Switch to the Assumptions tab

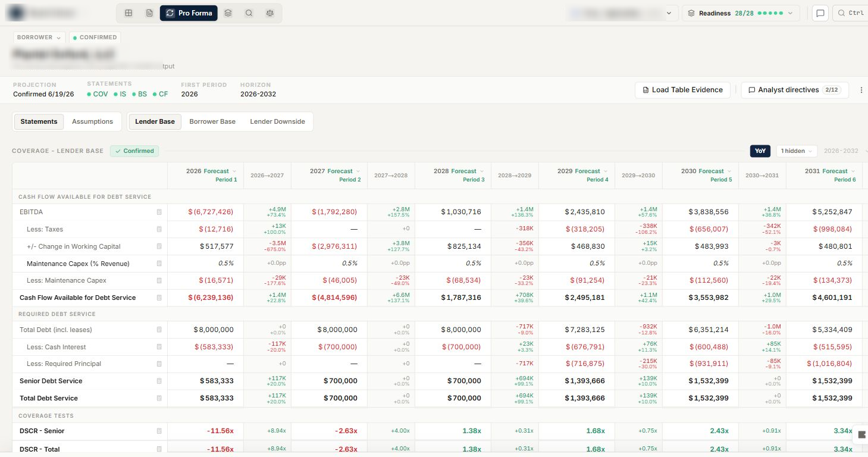(92, 121)
